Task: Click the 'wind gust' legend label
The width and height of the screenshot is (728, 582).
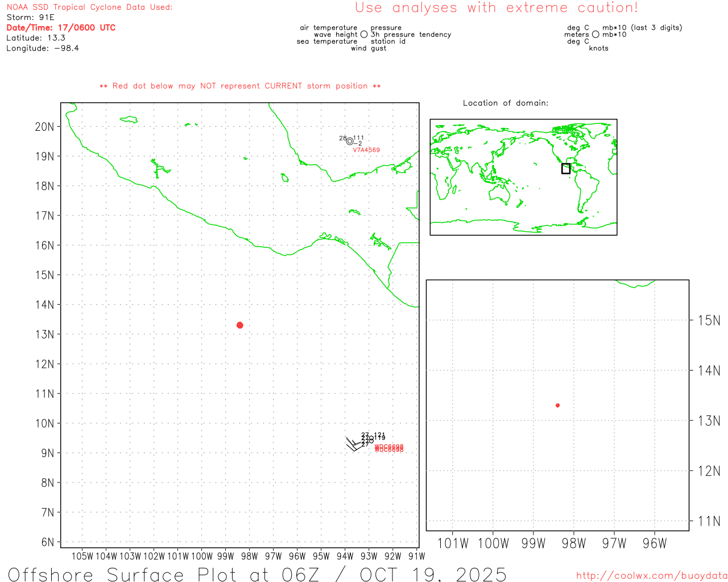Action: tap(369, 48)
